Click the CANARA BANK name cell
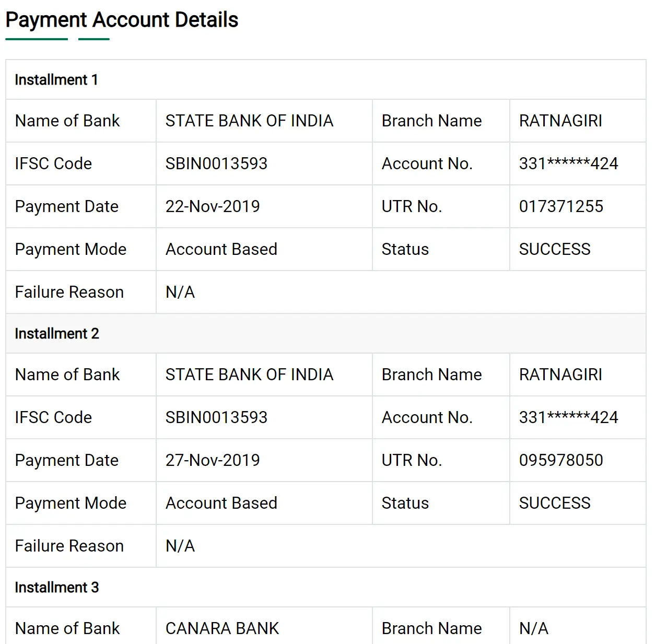 pyautogui.click(x=223, y=628)
